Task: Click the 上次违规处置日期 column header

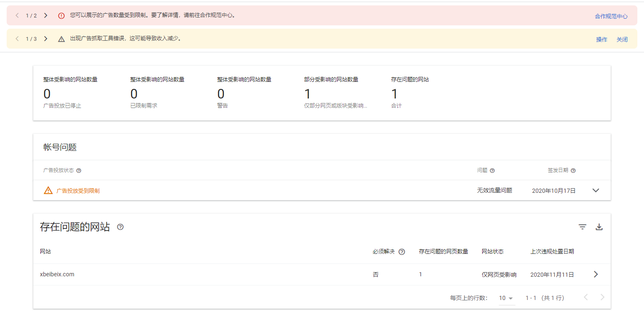Action: click(552, 251)
